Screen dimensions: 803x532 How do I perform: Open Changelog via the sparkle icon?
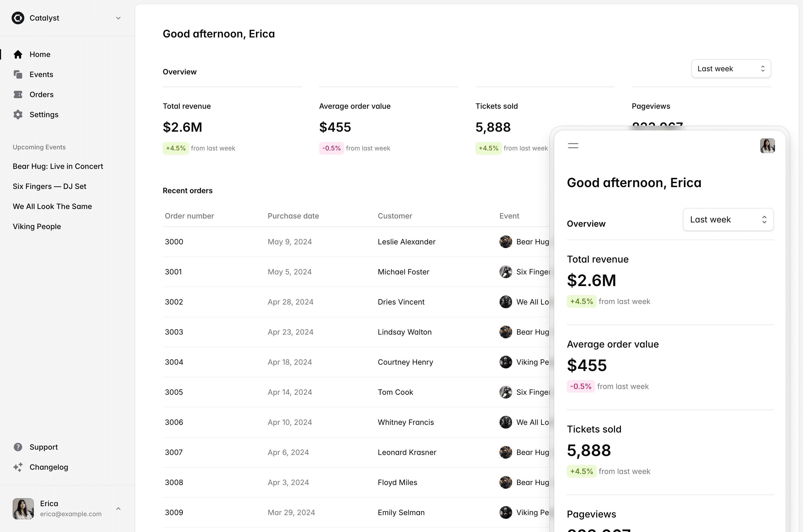pyautogui.click(x=18, y=467)
